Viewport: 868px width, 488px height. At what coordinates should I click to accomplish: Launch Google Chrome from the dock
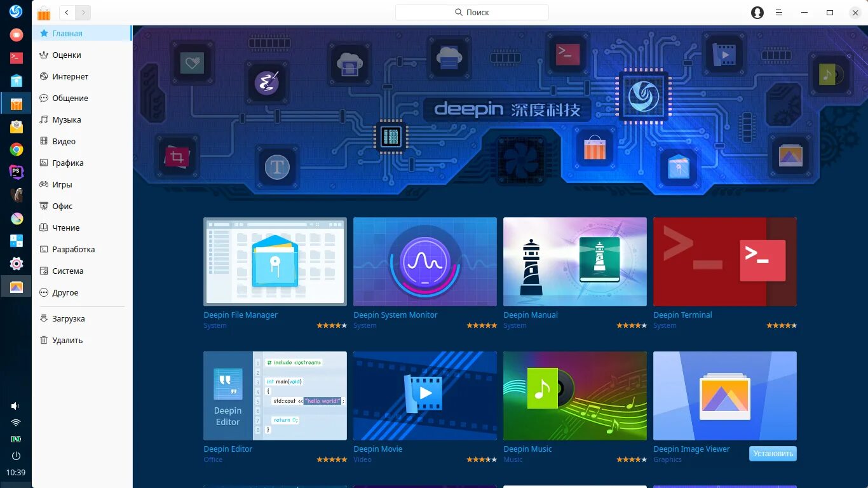[x=16, y=149]
